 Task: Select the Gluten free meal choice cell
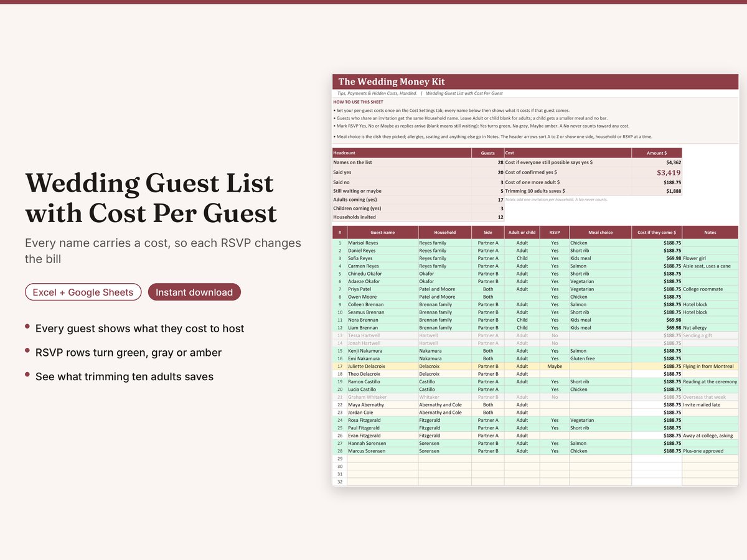point(600,358)
